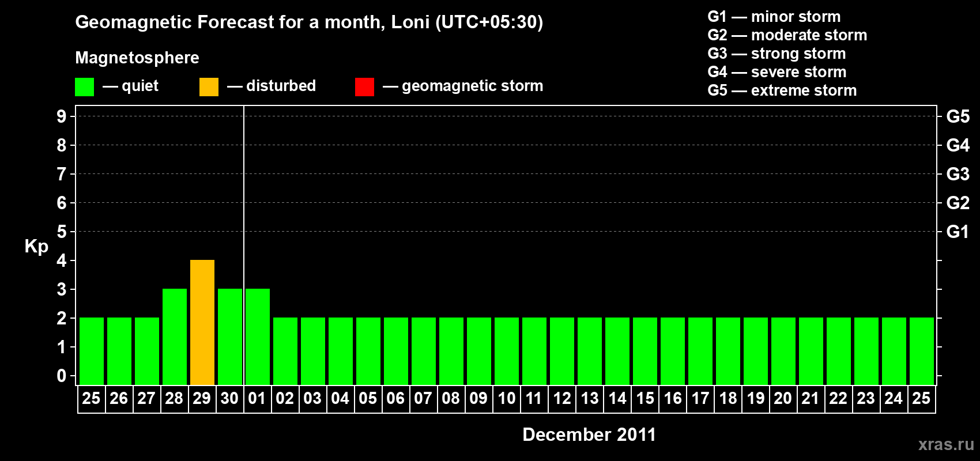Click the xras.ru watermark link
The height and width of the screenshot is (461, 980).
click(x=946, y=444)
